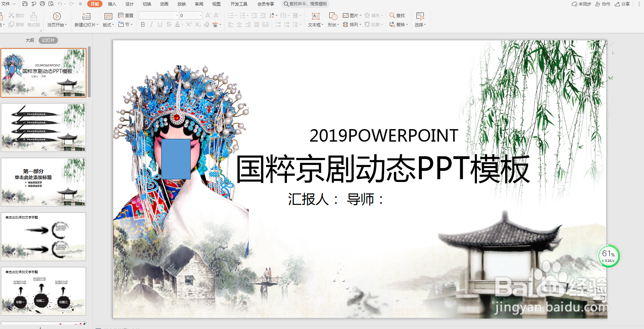The height and width of the screenshot is (329, 644).
Task: Click the Find (查找) magnifier icon
Action: click(392, 15)
